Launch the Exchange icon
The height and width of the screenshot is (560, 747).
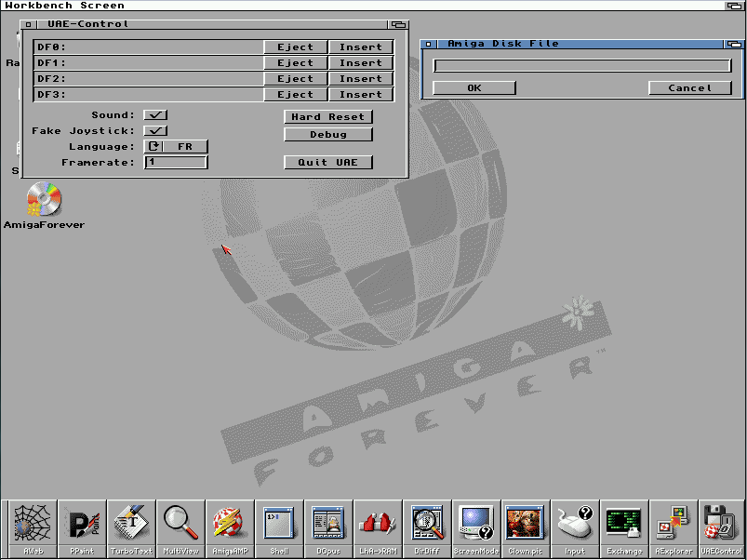tap(624, 528)
